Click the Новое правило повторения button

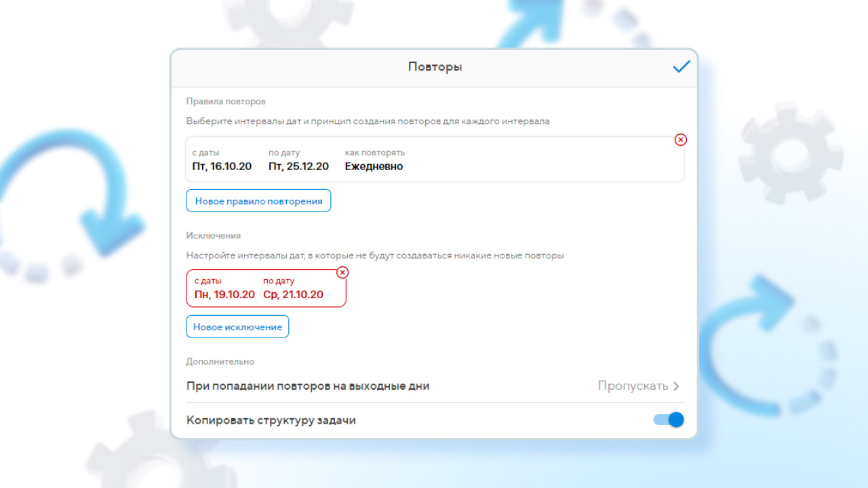[x=258, y=201]
